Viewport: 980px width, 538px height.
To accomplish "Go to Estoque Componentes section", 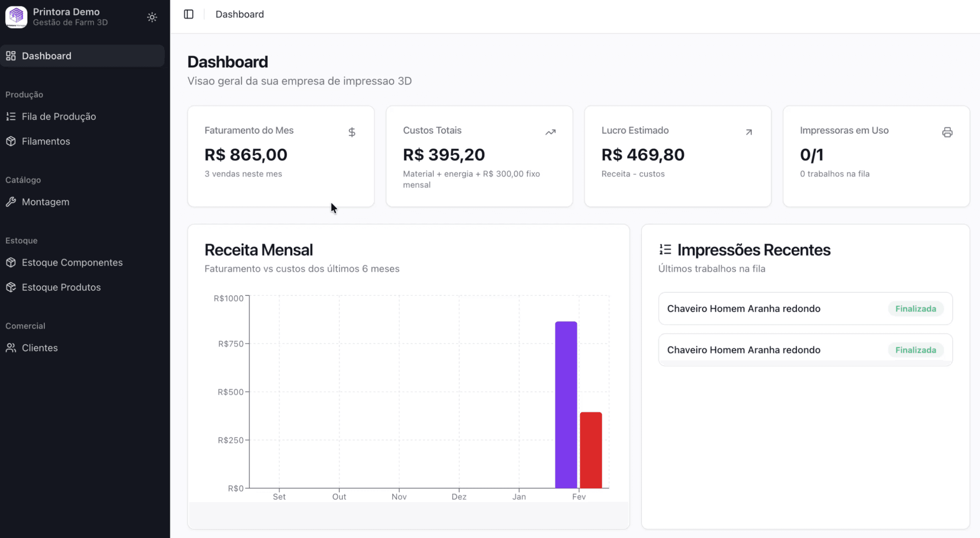I will [x=72, y=262].
